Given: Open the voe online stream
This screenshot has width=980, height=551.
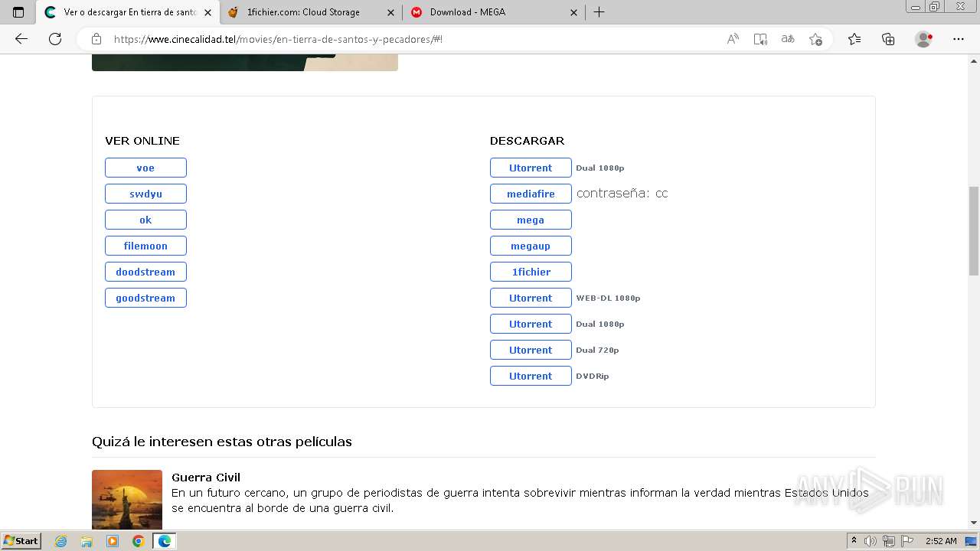Looking at the screenshot, I should [145, 168].
